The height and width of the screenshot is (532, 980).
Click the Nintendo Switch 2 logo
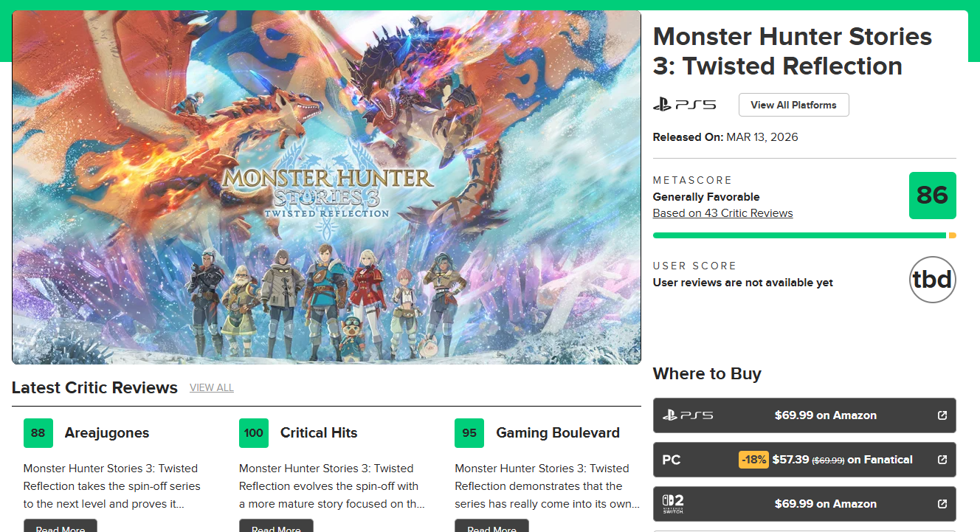point(673,504)
